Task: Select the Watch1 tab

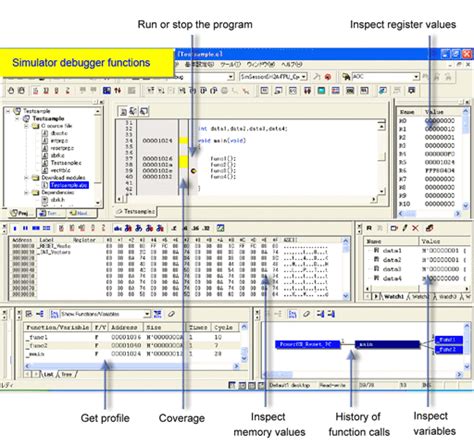Action: point(394,296)
